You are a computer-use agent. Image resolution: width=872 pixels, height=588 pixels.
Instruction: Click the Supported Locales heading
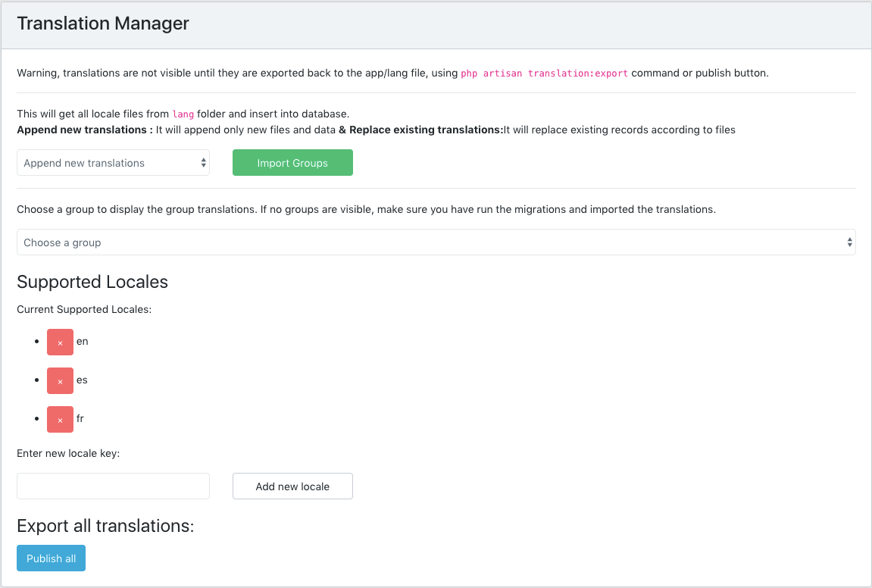click(x=92, y=282)
